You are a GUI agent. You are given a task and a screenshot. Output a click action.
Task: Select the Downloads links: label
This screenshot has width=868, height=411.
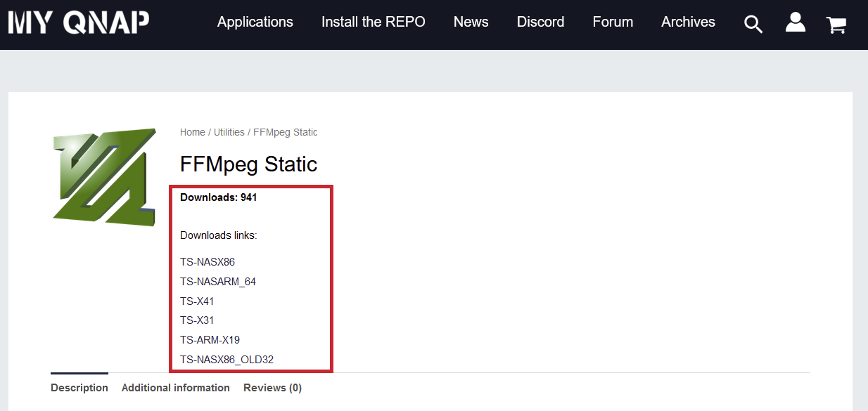pyautogui.click(x=219, y=235)
